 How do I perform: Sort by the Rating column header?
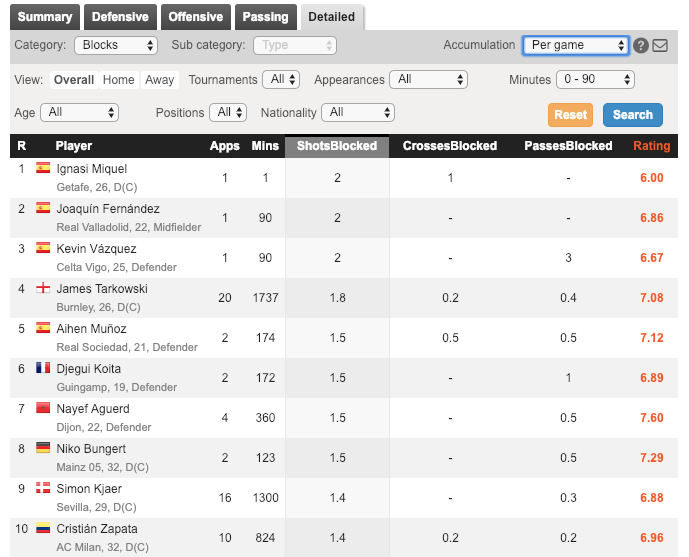[x=651, y=146]
